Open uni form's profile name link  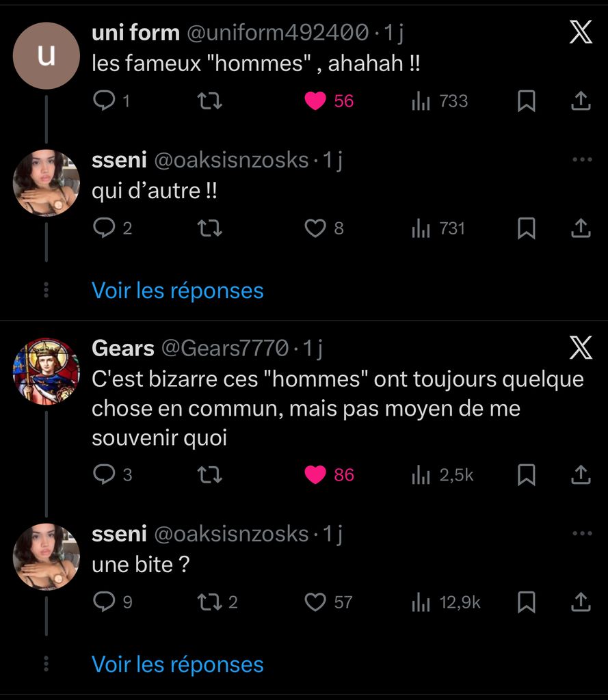coord(135,31)
